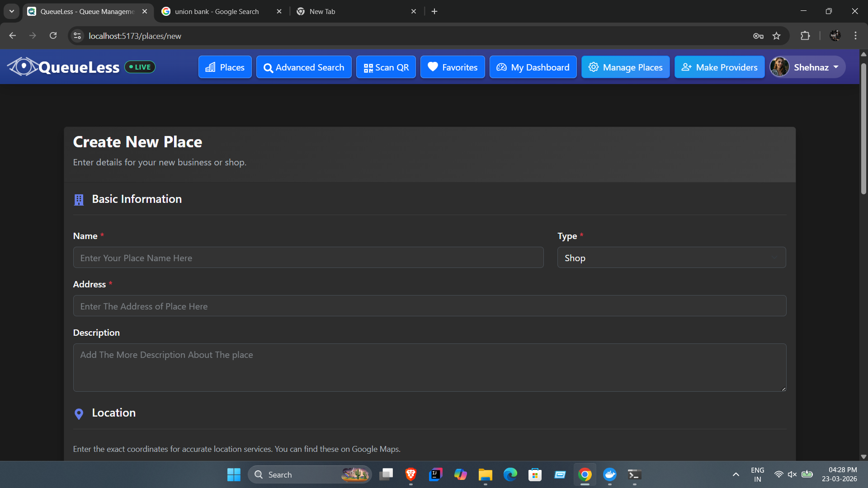The height and width of the screenshot is (488, 868).
Task: Open Advanced Search page
Action: point(304,67)
